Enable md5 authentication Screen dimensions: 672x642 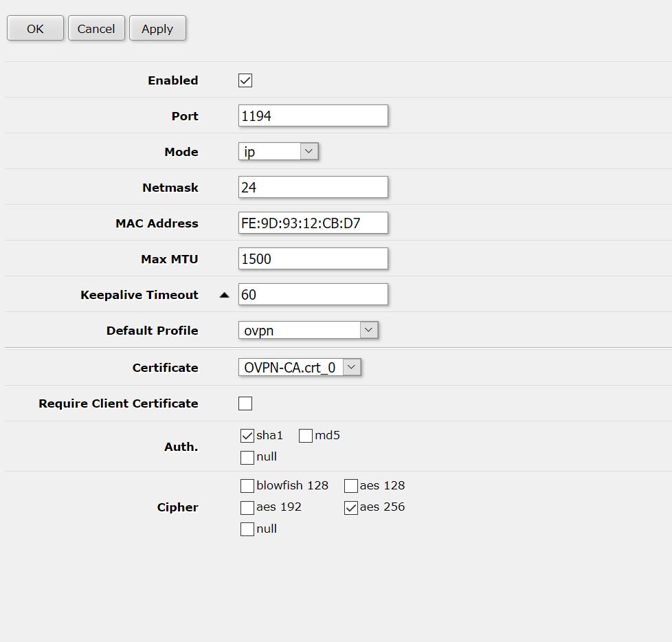pyautogui.click(x=305, y=435)
